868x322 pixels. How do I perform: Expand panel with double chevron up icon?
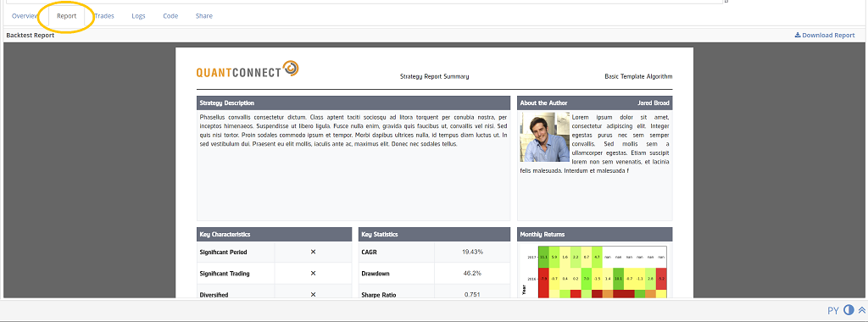pyautogui.click(x=861, y=310)
